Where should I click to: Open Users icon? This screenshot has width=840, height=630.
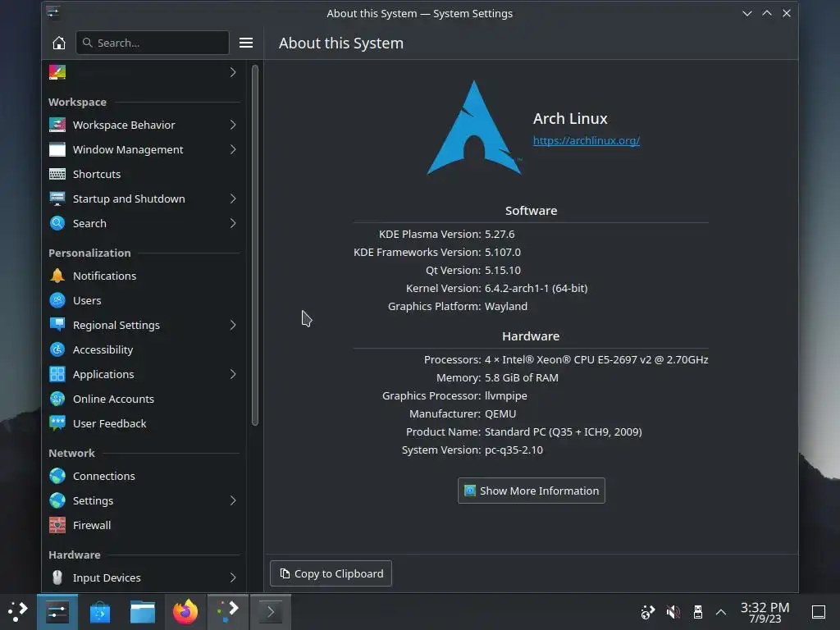click(57, 300)
